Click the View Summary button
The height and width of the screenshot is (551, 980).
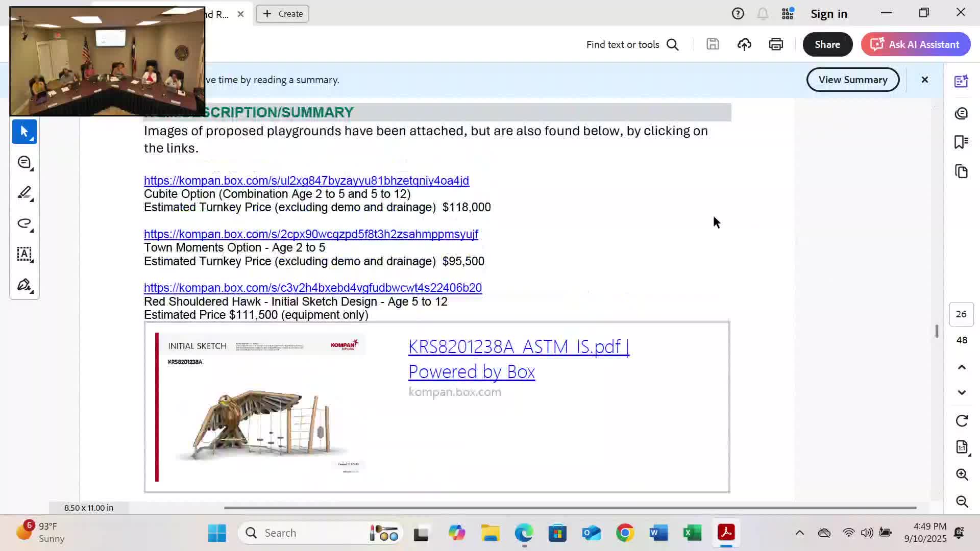tap(852, 80)
